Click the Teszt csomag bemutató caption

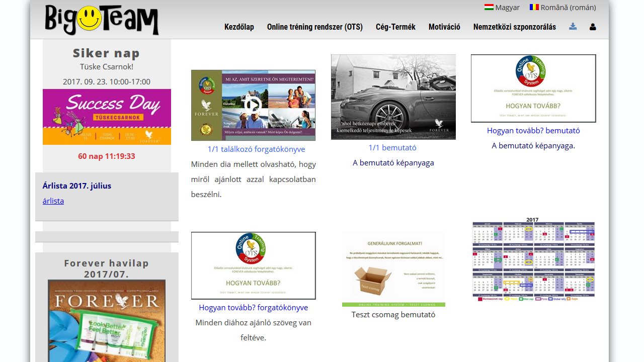[x=393, y=315]
